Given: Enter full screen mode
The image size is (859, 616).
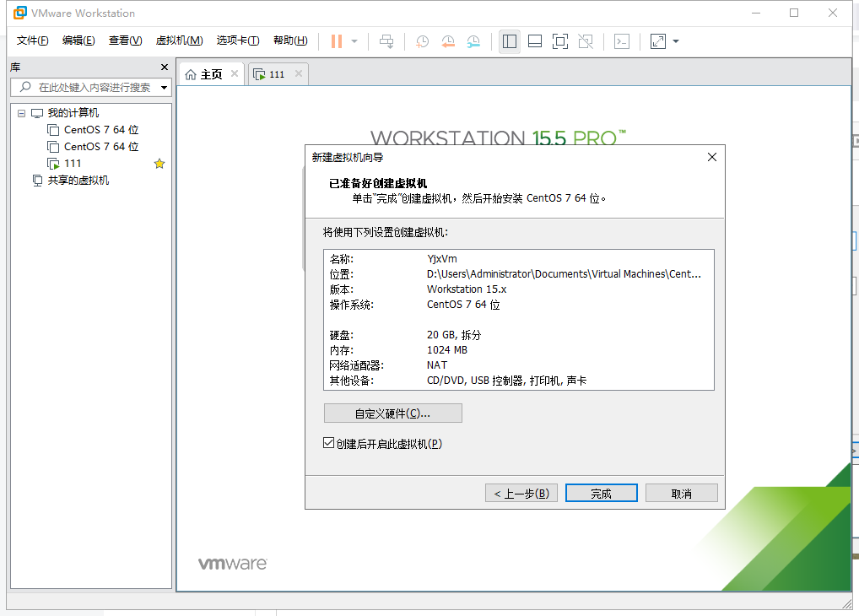Looking at the screenshot, I should coord(559,41).
